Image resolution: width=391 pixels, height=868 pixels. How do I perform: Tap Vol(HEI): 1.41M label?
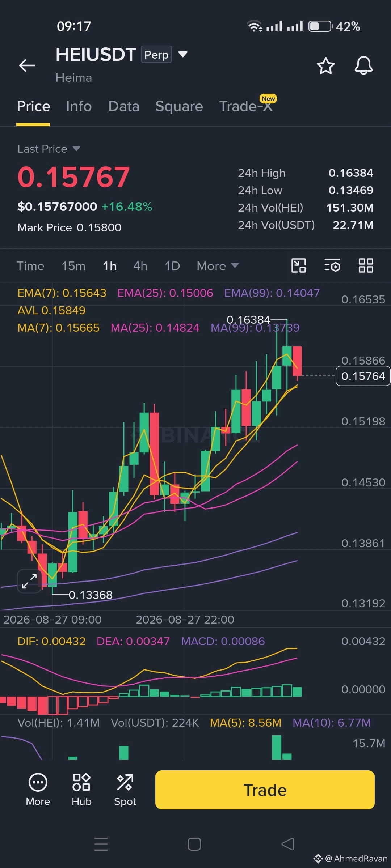tap(58, 723)
